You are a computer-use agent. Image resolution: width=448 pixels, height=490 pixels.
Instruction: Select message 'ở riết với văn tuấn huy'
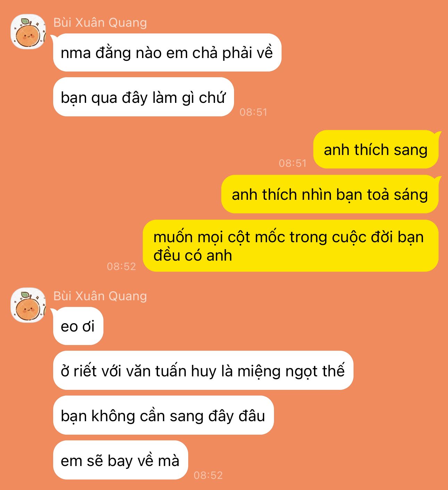pos(203,370)
